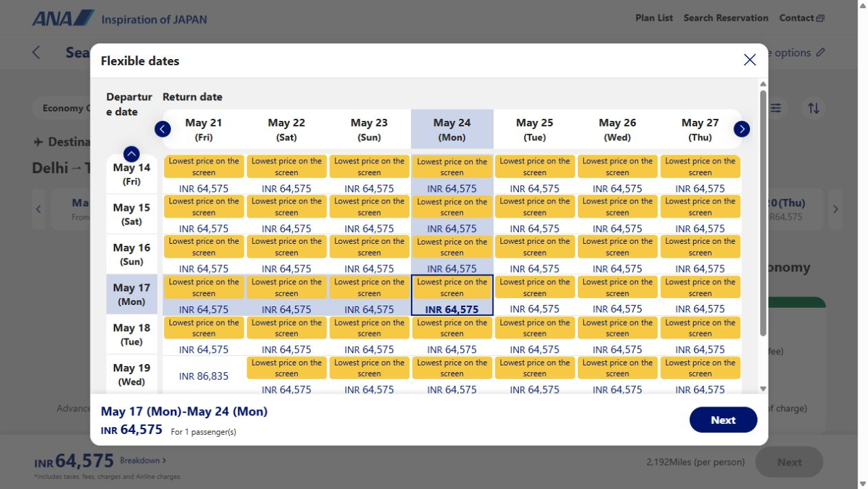Pick fare for May 16 depart, May 27 return

tap(700, 255)
